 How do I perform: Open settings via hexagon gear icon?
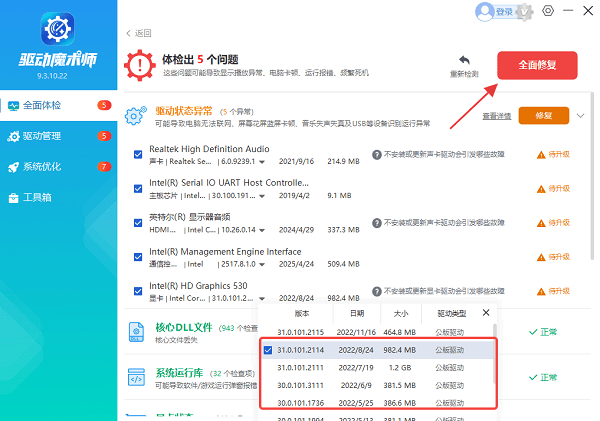548,11
